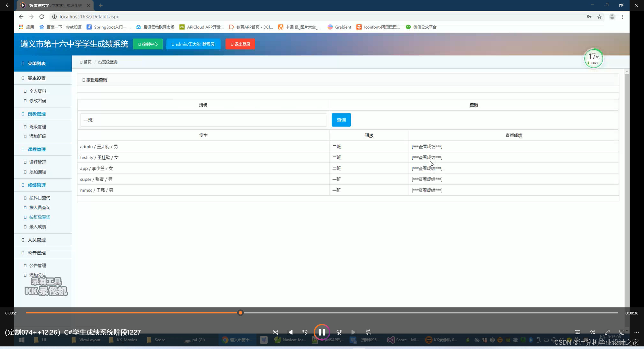
Task: Open 百度一下 bookmark
Action: point(60,27)
